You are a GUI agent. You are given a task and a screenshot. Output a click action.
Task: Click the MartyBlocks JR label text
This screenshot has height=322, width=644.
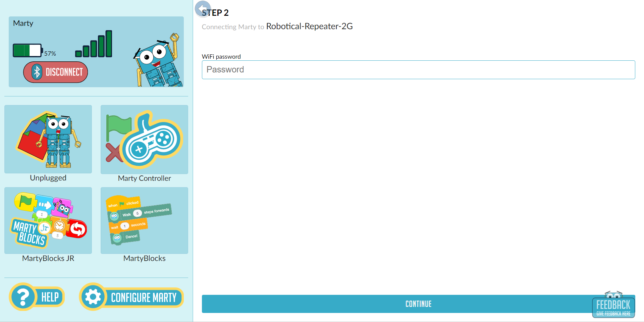click(48, 258)
